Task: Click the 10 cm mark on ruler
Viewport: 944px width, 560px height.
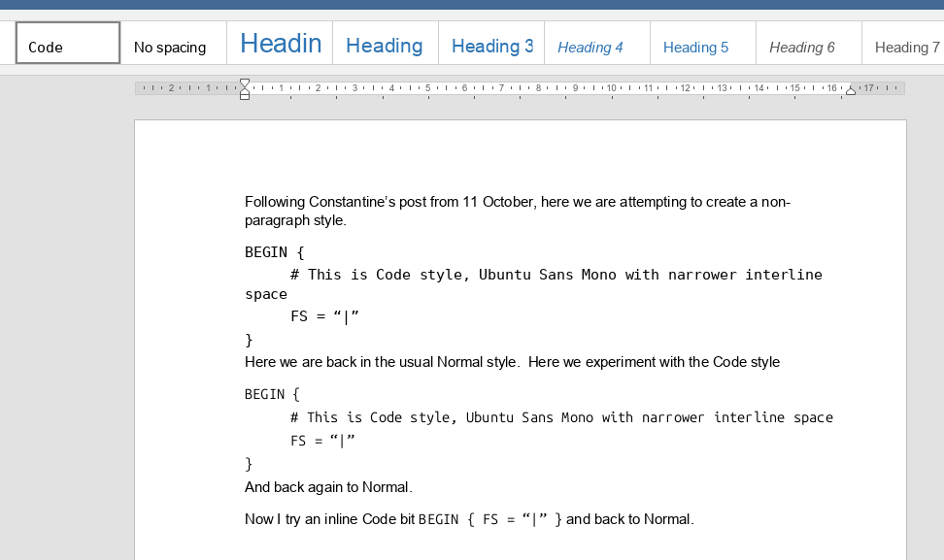Action: (612, 88)
